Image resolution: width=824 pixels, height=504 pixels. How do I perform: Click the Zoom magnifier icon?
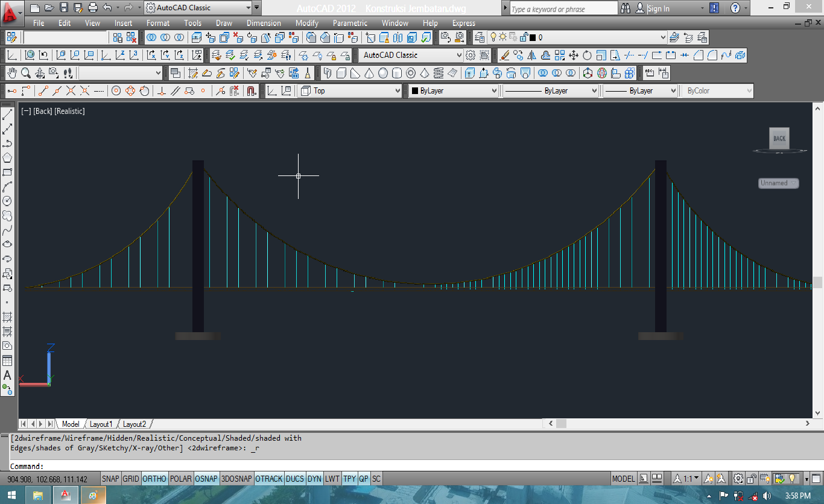click(26, 73)
